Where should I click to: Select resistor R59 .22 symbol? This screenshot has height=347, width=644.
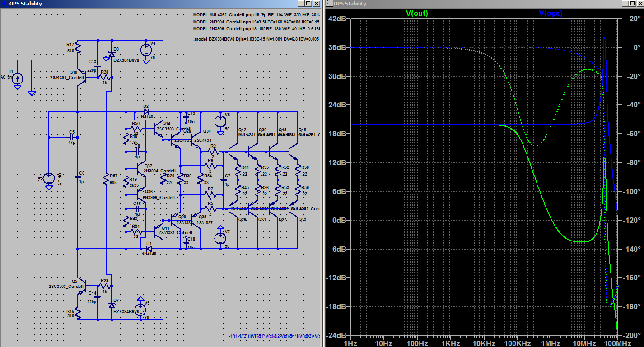[x=298, y=190]
